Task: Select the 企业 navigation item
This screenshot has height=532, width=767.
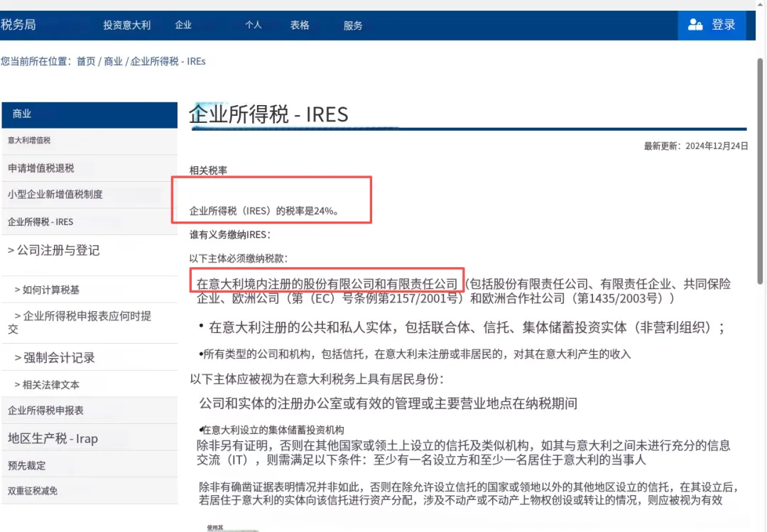Action: point(183,24)
